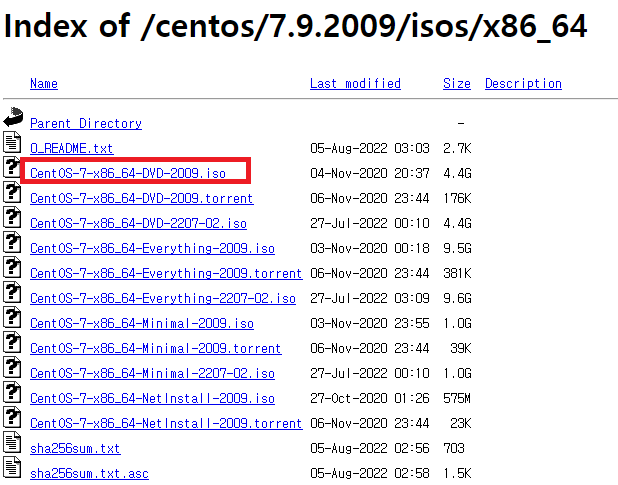The image size is (618, 485).
Task: Download CentOS-7-x86_64-Everything-2009.iso
Action: coord(152,249)
